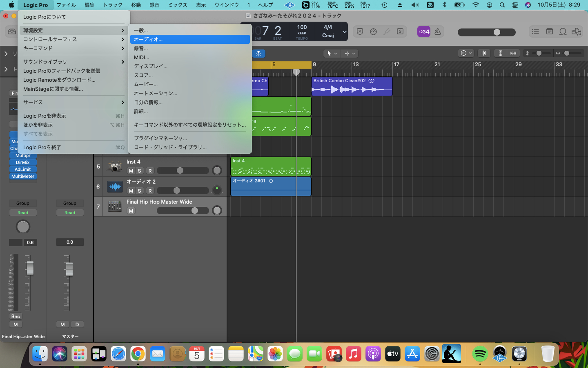Open the note pads icon

(x=549, y=31)
